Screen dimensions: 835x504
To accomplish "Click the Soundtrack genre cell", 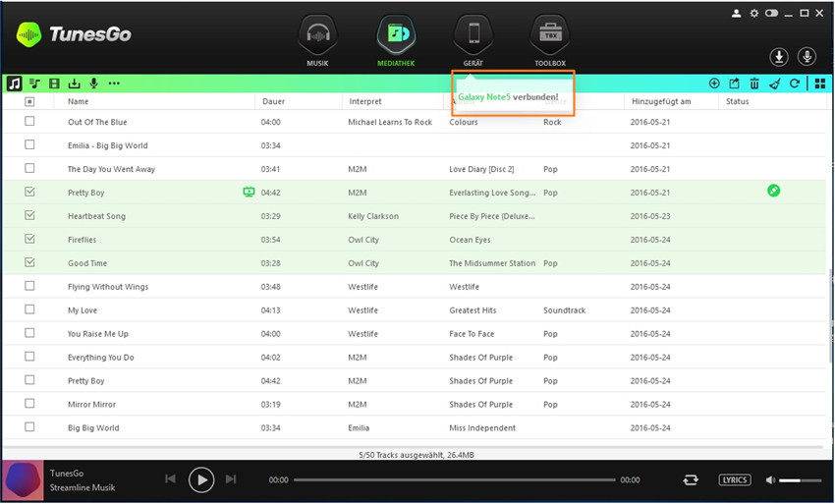I will (564, 310).
